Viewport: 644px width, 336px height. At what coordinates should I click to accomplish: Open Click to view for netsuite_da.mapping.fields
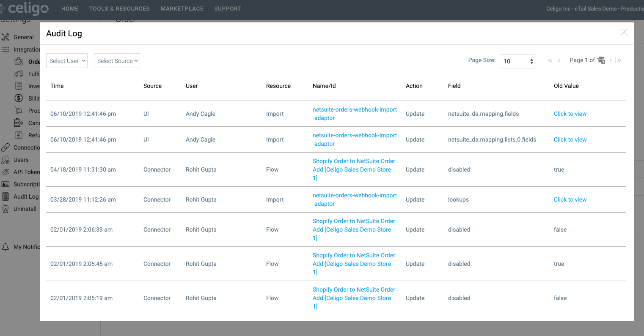point(570,114)
